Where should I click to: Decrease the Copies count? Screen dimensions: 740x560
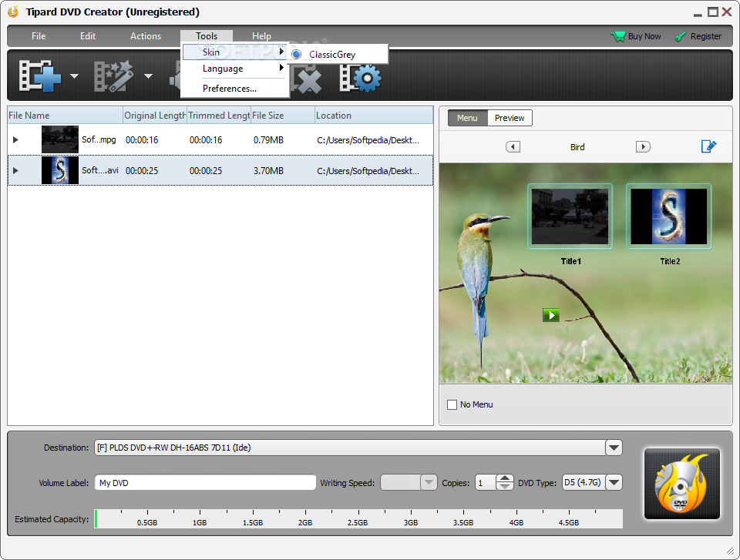(x=504, y=486)
